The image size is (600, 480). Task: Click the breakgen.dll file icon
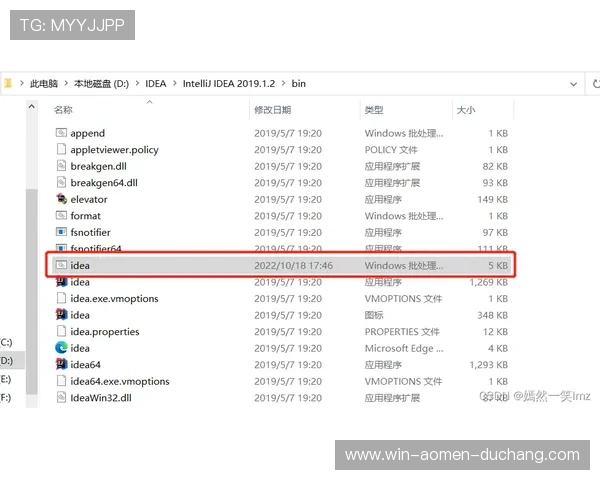coord(61,166)
